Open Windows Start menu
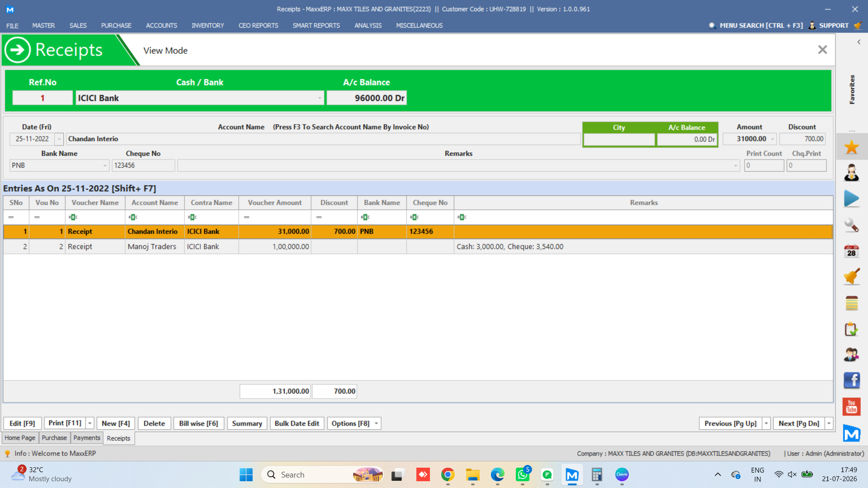Viewport: 868px width, 488px height. pos(246,474)
